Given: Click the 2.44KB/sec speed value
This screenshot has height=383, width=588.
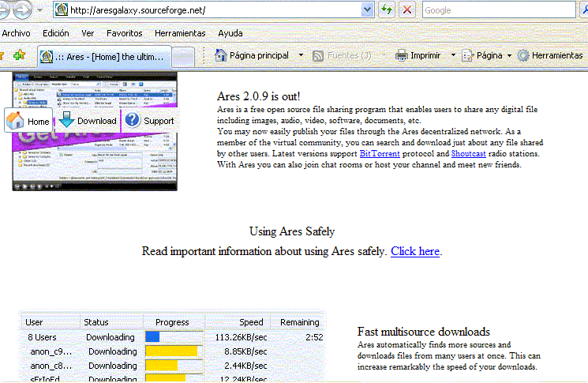Looking at the screenshot, I should [x=245, y=366].
